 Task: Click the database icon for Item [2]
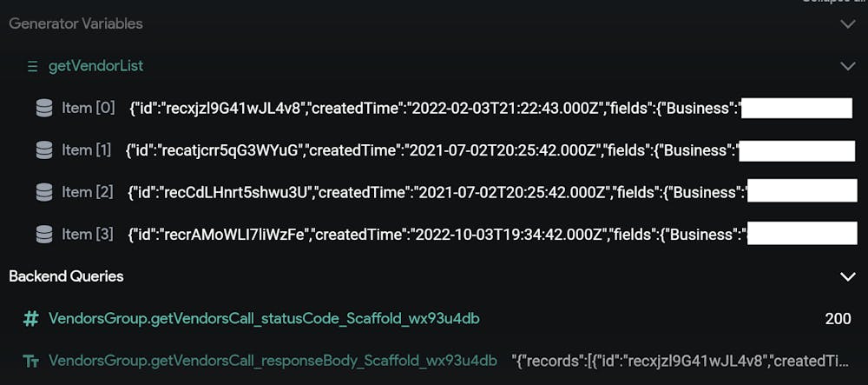[x=44, y=192]
